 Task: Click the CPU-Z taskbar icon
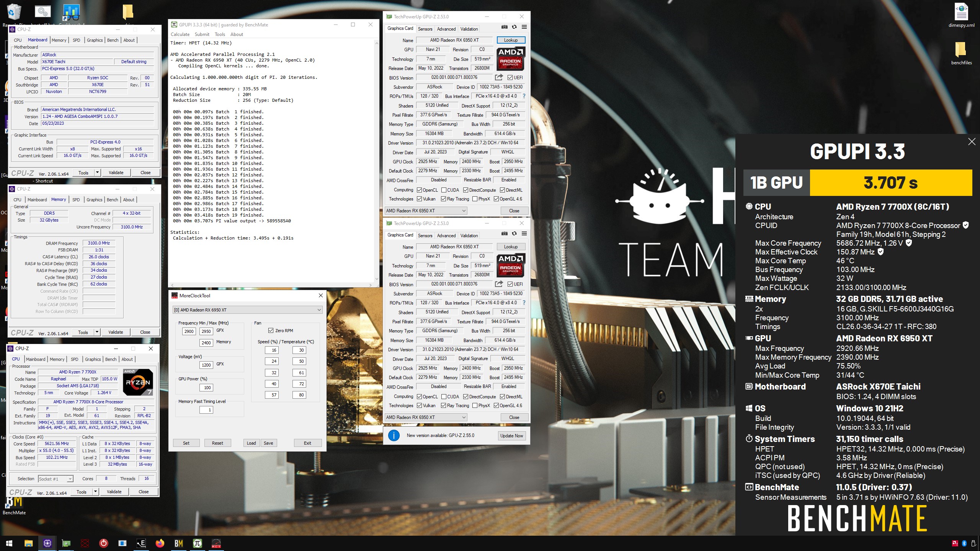click(x=47, y=543)
